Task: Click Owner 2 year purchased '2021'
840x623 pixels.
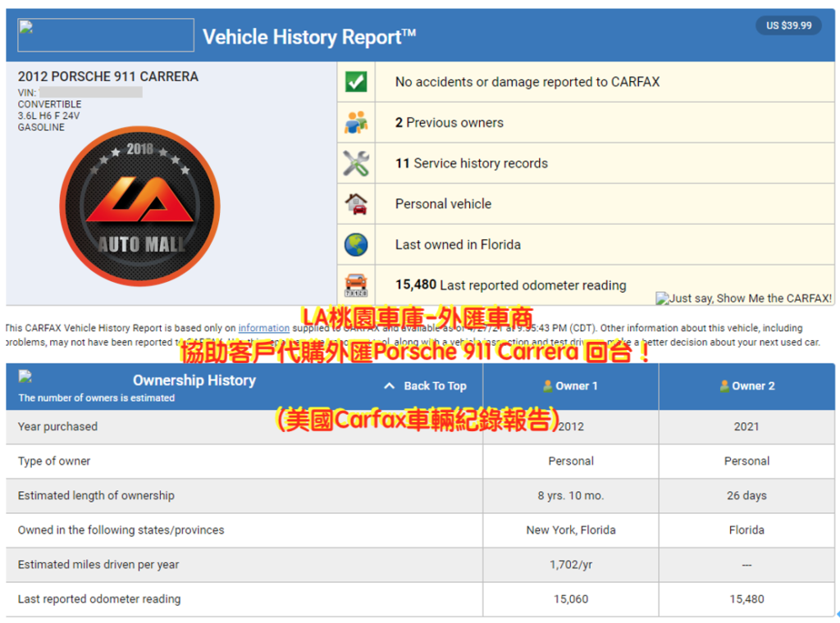Action: [x=746, y=426]
